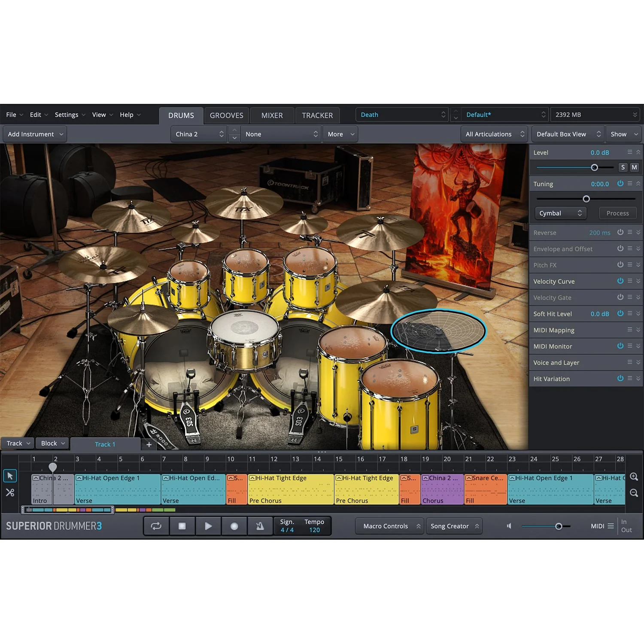644x644 pixels.
Task: Toggle loop playback in the transport
Action: pyautogui.click(x=156, y=526)
